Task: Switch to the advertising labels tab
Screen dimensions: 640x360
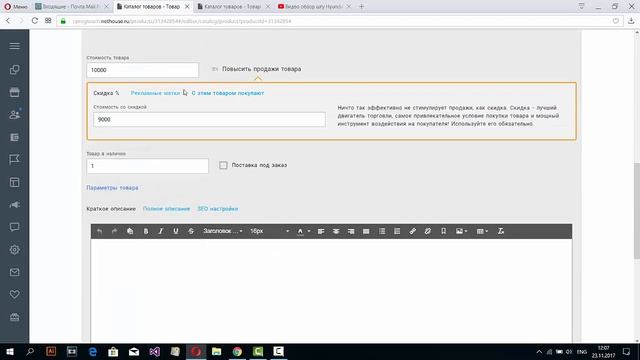Action: pyautogui.click(x=156, y=93)
